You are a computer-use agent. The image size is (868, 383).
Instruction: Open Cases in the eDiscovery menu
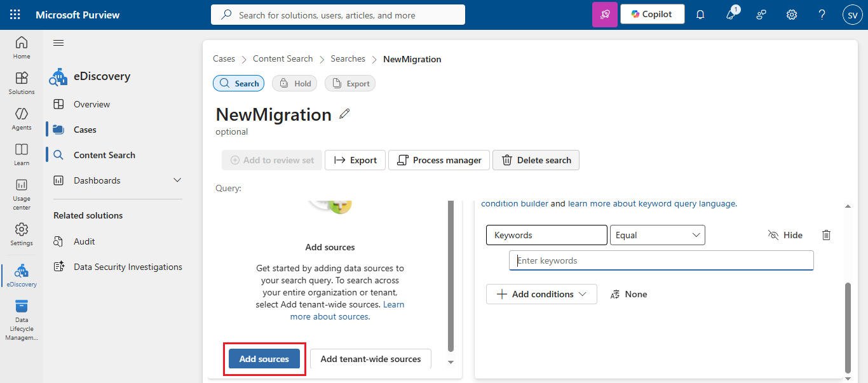(x=85, y=130)
